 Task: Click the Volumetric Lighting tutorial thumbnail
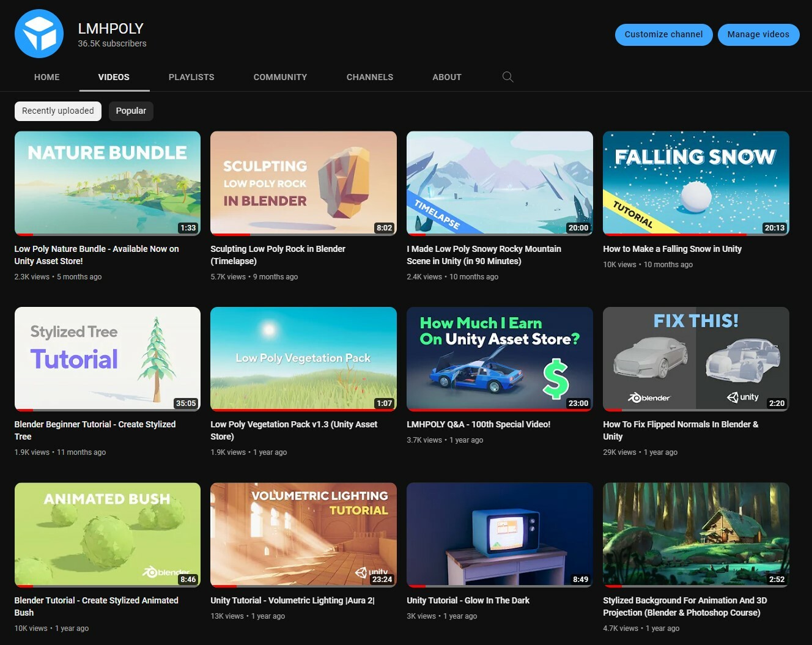point(303,534)
